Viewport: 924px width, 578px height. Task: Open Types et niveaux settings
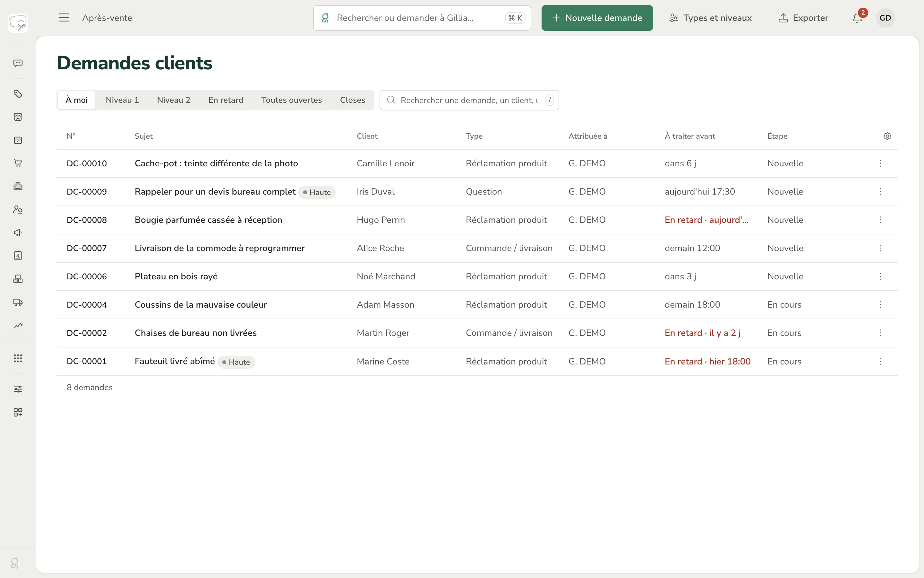(x=711, y=18)
